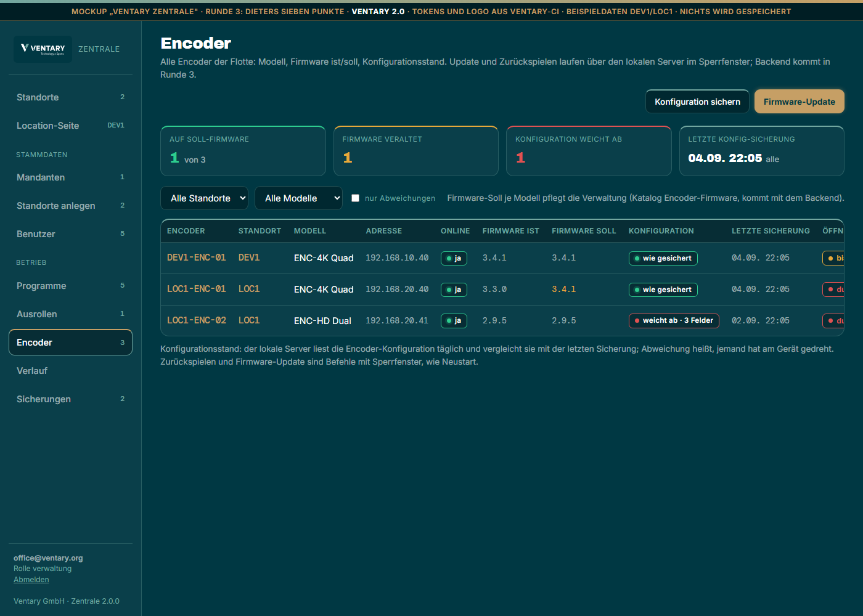Screen dimensions: 863x616
Task: Click online badge 'ja' for LOC1-ENC-02
Action: [454, 320]
